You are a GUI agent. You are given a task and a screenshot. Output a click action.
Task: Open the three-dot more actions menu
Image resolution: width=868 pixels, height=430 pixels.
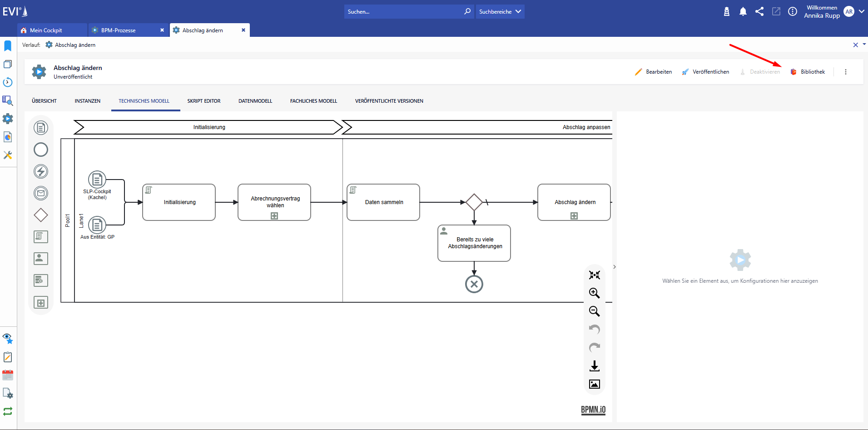[x=845, y=72]
